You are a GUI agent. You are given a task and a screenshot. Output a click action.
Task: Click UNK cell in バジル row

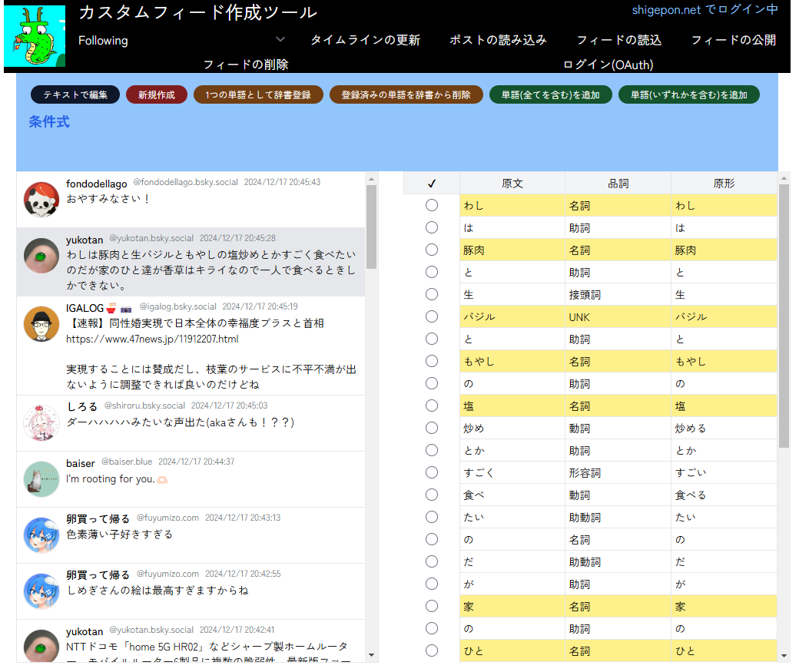click(618, 317)
